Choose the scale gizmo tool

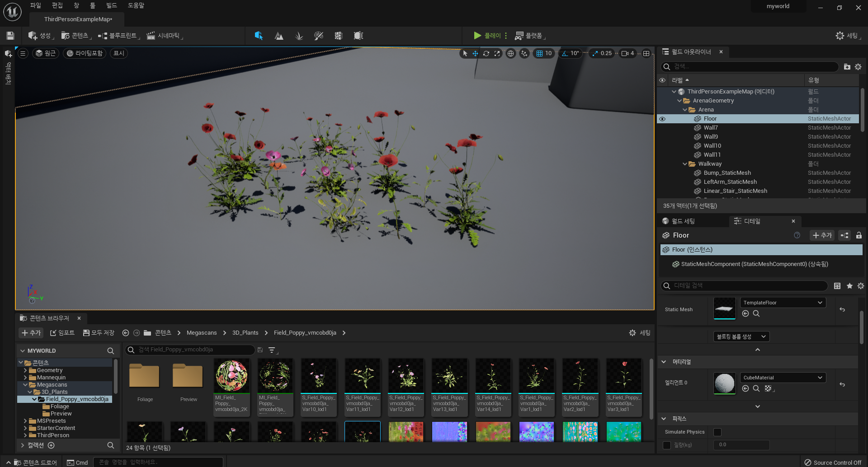click(497, 53)
